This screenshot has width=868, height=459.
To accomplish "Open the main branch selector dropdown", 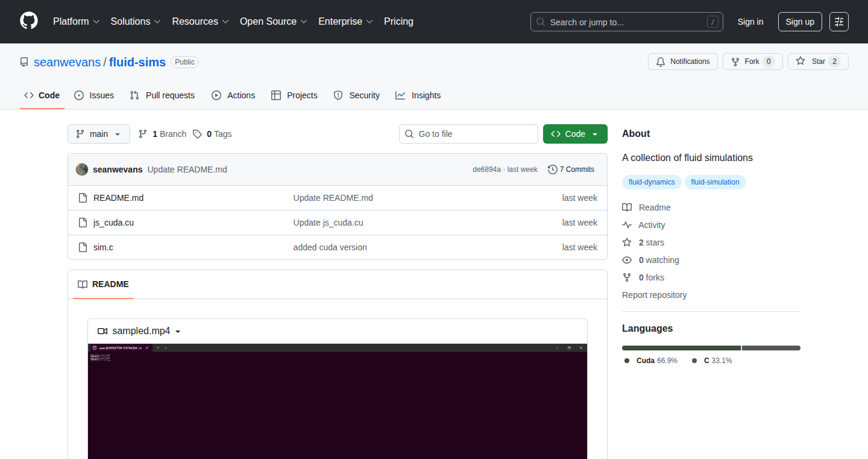I will tap(99, 134).
